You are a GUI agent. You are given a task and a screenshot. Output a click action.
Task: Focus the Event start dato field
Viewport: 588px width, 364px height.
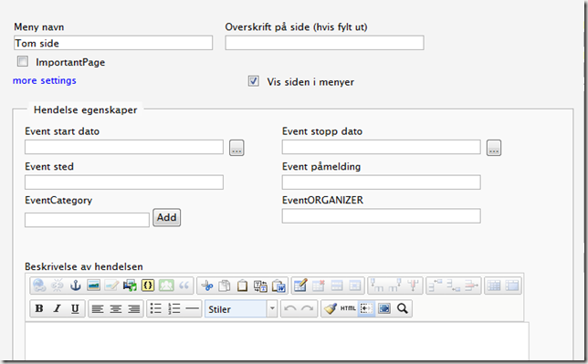pyautogui.click(x=124, y=147)
